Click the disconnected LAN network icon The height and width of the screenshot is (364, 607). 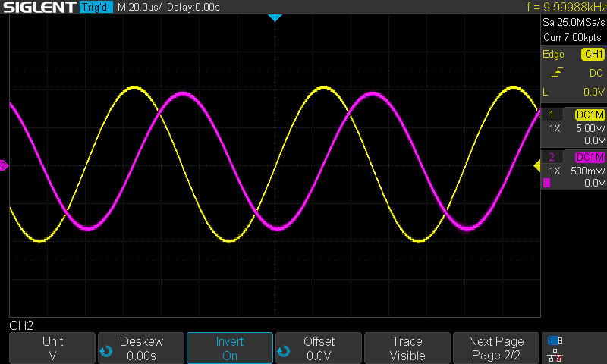555,356
